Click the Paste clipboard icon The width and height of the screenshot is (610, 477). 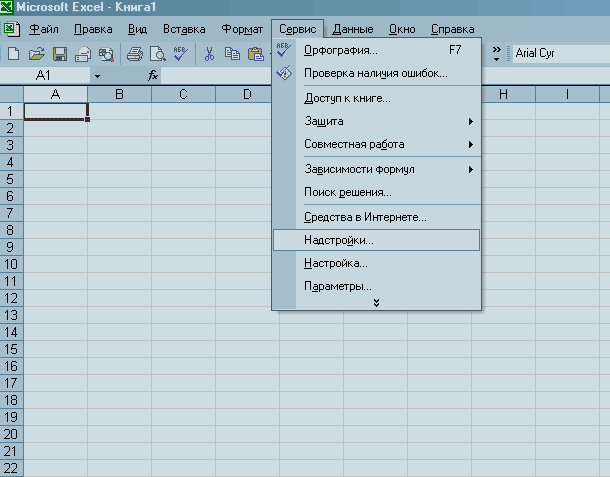[x=256, y=54]
